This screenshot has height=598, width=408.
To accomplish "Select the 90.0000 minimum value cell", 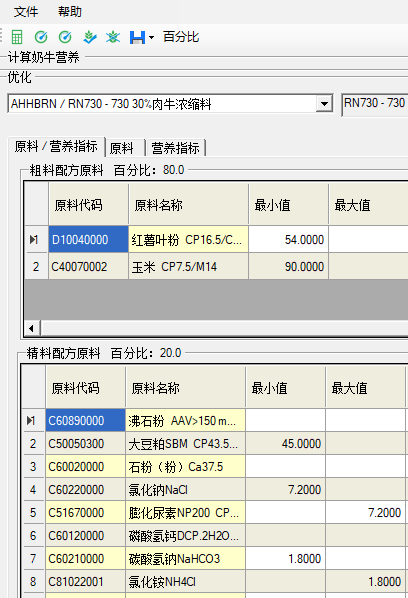I will (289, 267).
